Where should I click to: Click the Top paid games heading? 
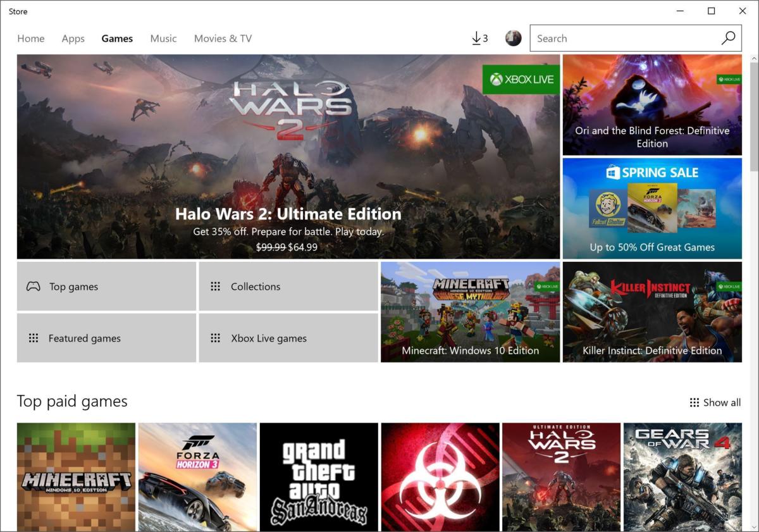tap(72, 401)
